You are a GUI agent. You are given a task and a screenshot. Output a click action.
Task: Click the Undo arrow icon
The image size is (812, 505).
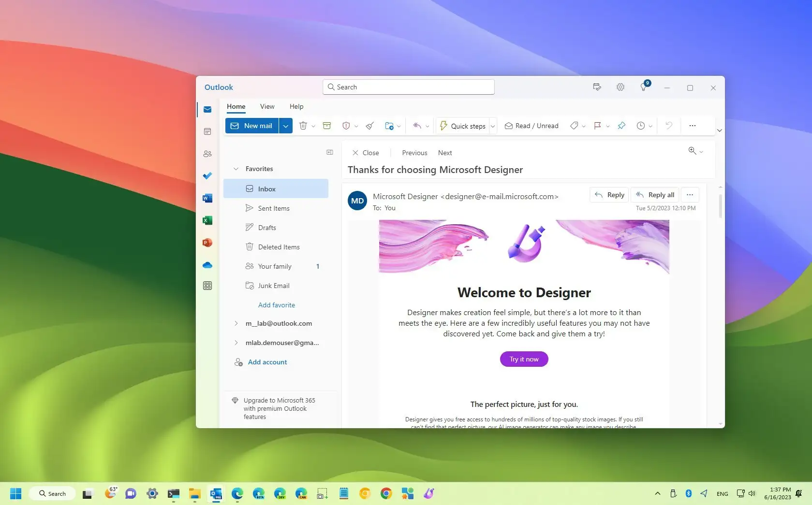[669, 126]
